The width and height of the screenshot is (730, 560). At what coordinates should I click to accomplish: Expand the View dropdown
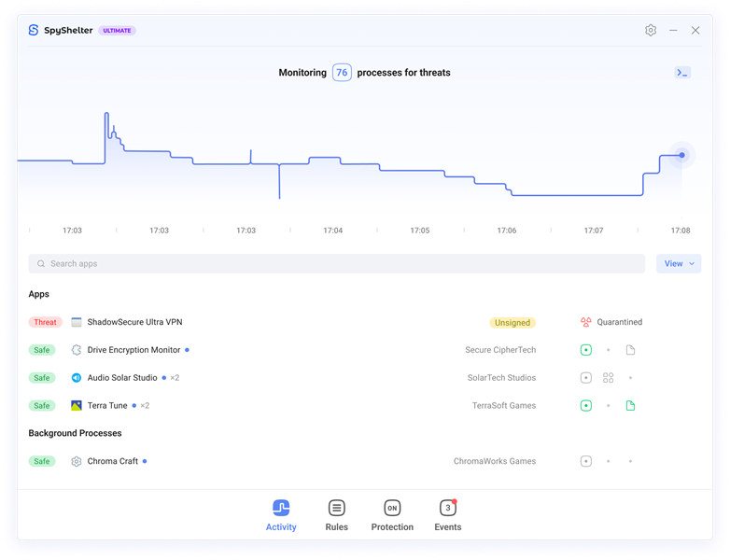tap(679, 264)
